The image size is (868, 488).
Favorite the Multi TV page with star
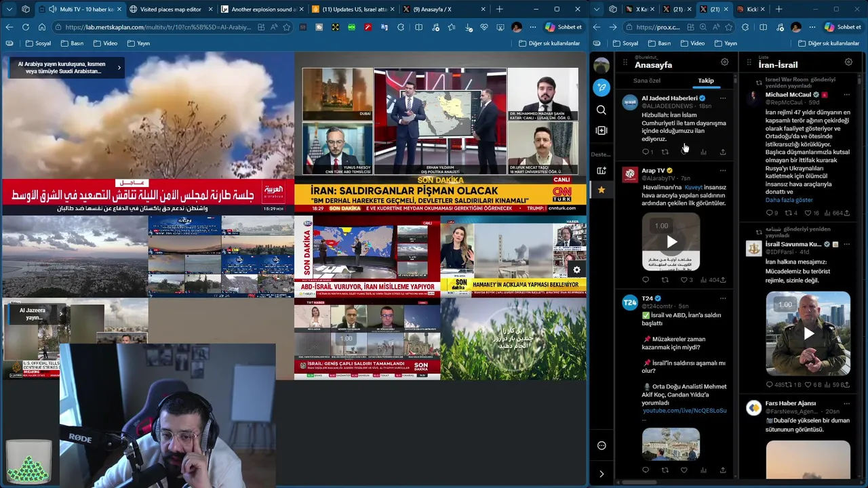click(x=287, y=27)
